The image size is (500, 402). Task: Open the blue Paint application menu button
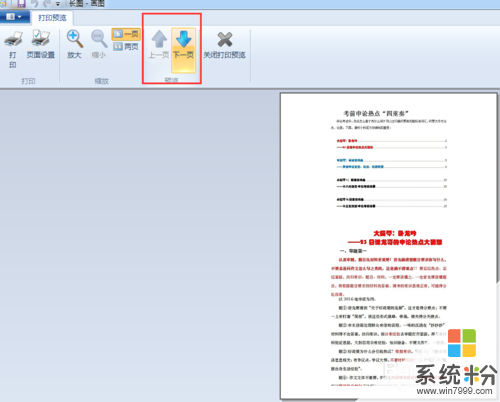coord(14,17)
